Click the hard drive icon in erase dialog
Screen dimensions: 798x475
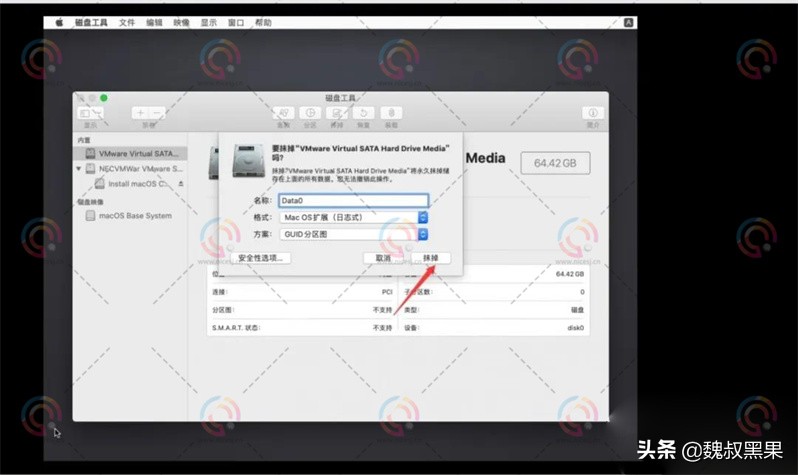point(249,161)
